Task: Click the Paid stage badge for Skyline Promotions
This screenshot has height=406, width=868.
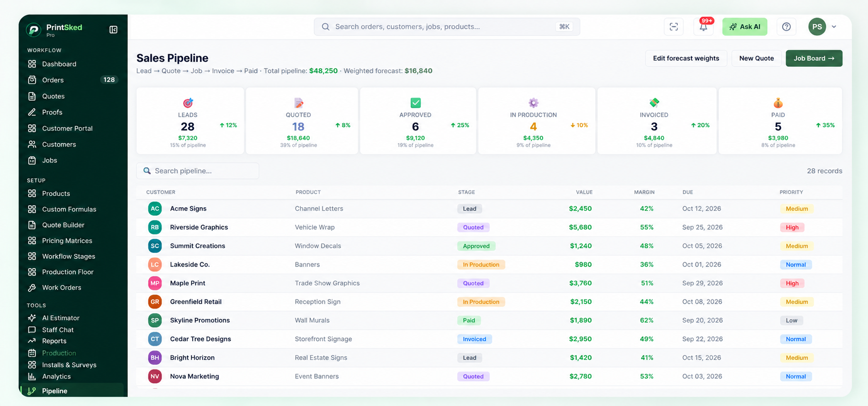Action: click(x=469, y=320)
